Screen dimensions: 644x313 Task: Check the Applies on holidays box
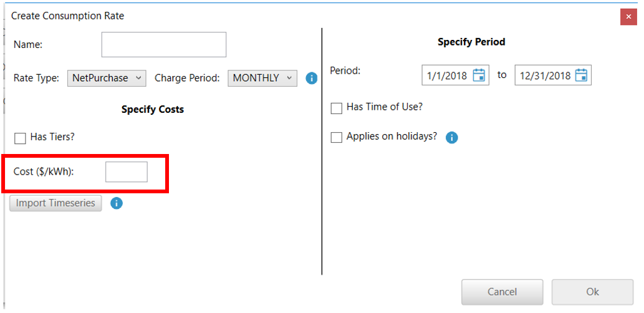[337, 137]
